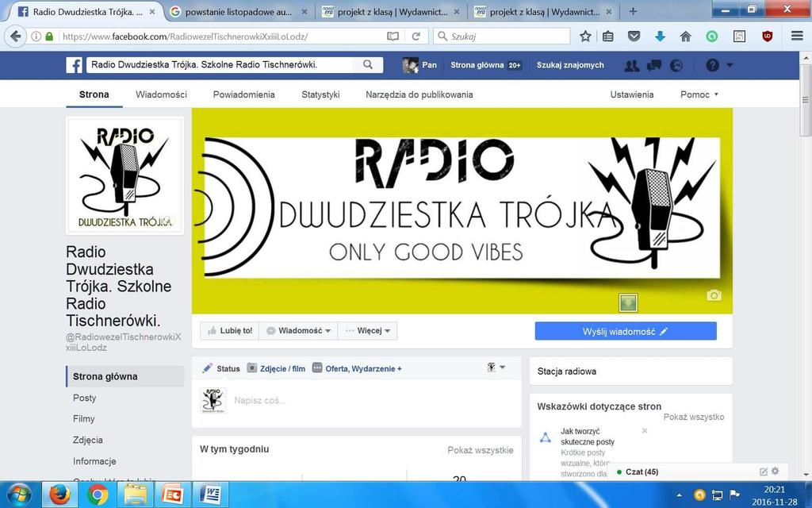Open the post-as identity selector dropdown
The width and height of the screenshot is (812, 508).
pyautogui.click(x=496, y=368)
